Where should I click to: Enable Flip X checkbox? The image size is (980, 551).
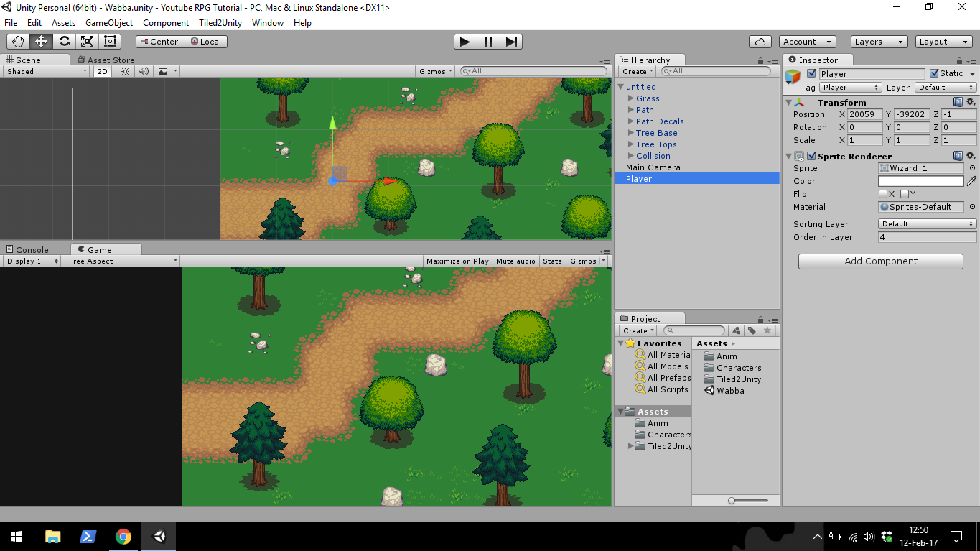[883, 194]
